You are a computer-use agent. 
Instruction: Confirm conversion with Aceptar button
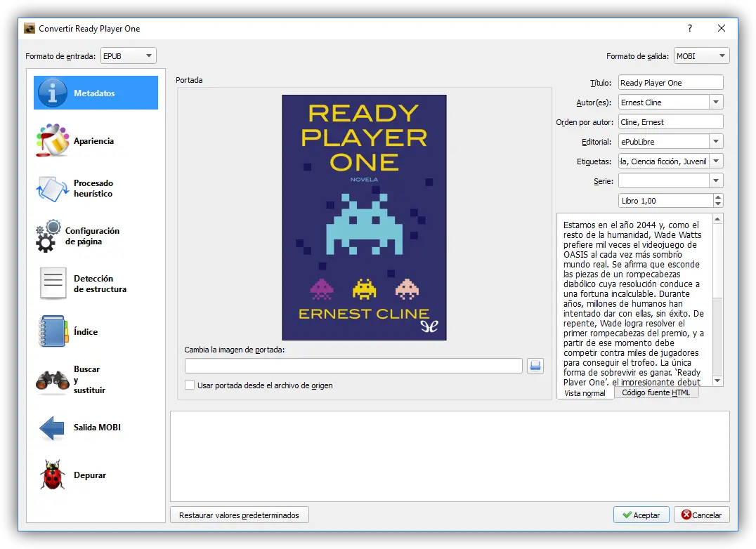pos(641,515)
